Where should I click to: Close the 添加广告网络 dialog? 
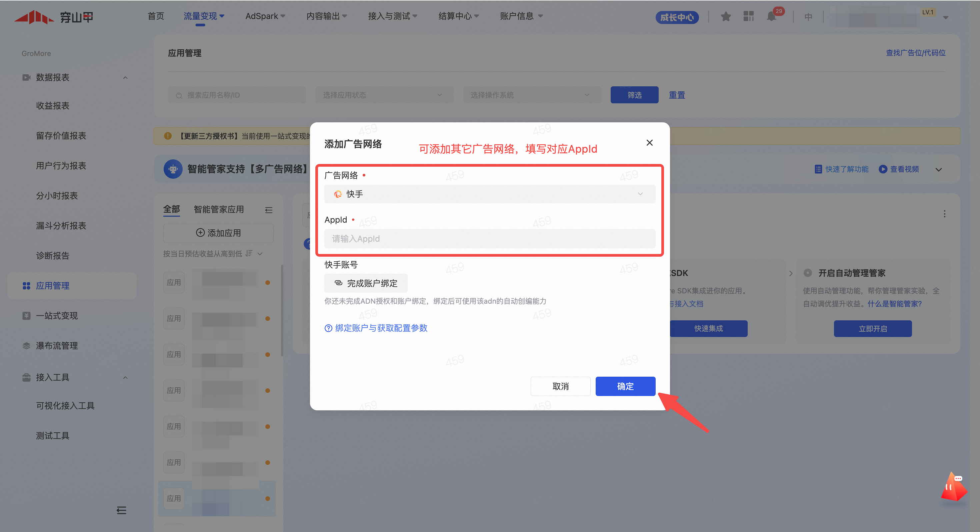649,143
